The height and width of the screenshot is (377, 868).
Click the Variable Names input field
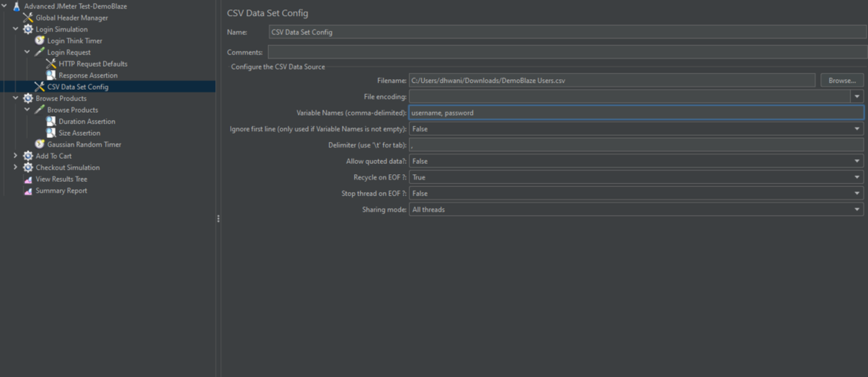[x=636, y=112]
